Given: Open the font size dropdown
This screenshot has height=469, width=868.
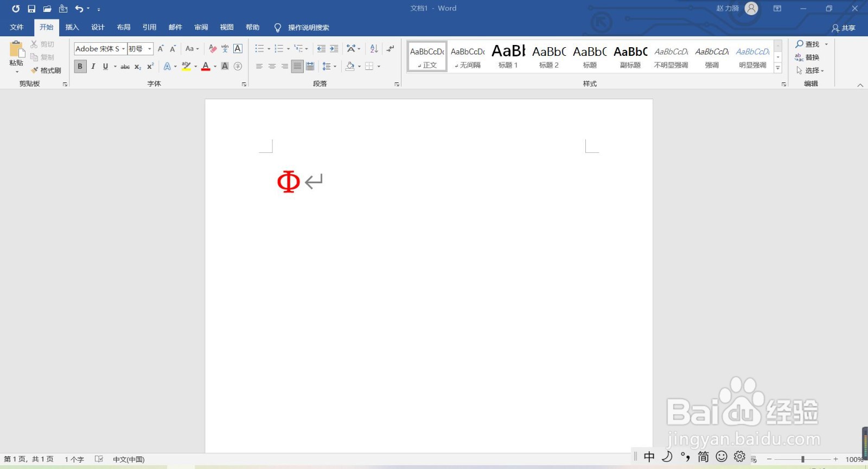Looking at the screenshot, I should (x=150, y=49).
